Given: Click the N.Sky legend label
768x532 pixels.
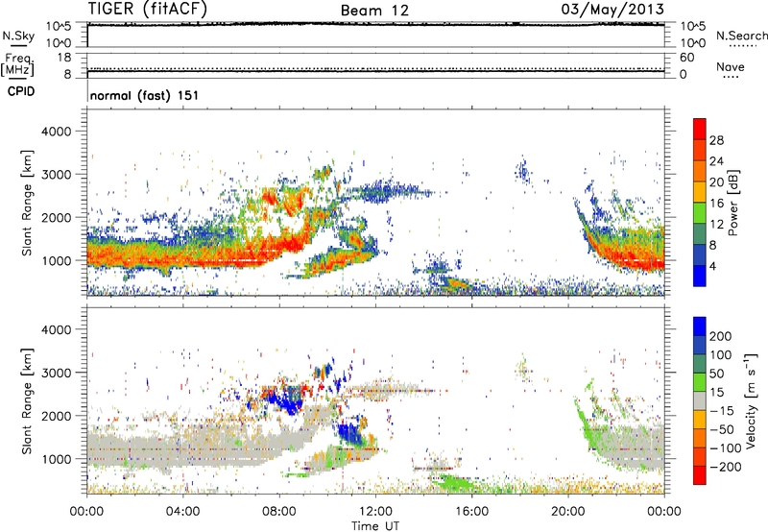Looking at the screenshot, I should click(18, 36).
